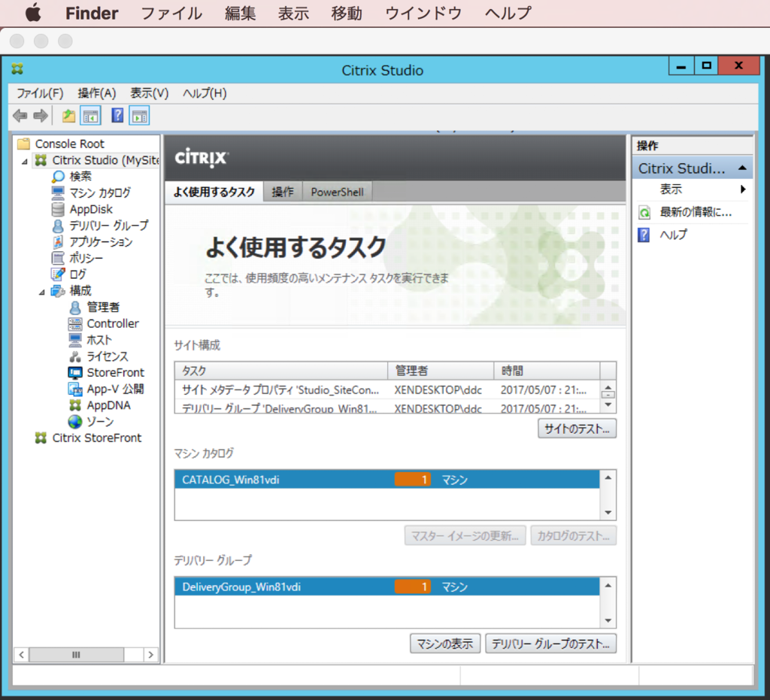Expand 表示 submenu arrow in 操作 pane

click(x=743, y=189)
